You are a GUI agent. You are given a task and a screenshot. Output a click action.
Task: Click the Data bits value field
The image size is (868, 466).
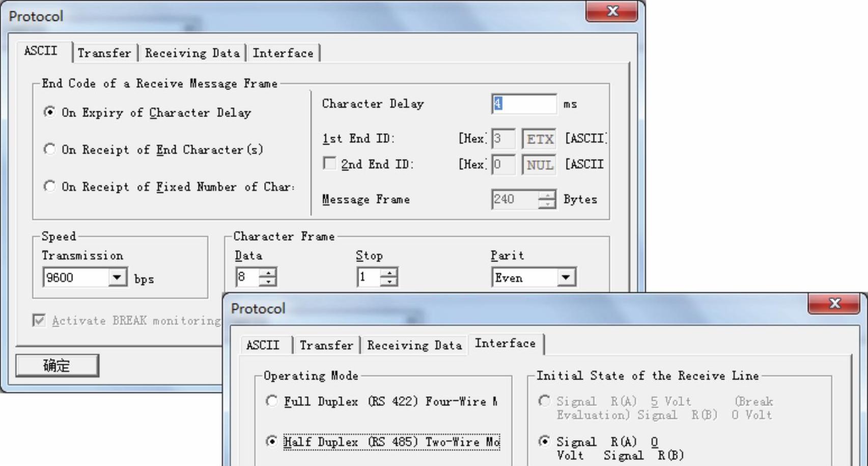pyautogui.click(x=247, y=277)
